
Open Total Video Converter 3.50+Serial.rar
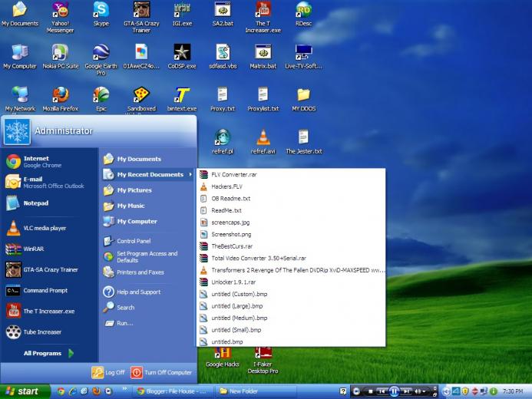tap(291, 258)
